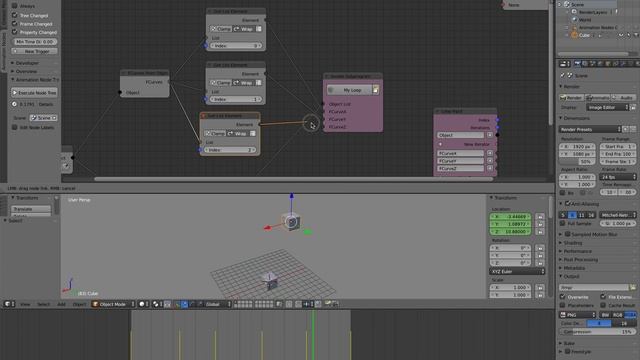
Task: Click the resolution percentage 50% slider
Action: coord(577,162)
